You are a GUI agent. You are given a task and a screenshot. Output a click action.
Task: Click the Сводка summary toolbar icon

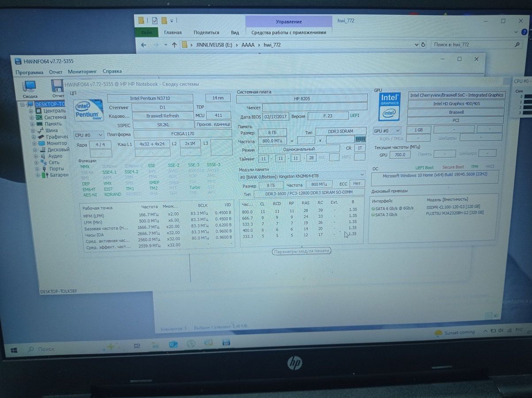(x=30, y=88)
